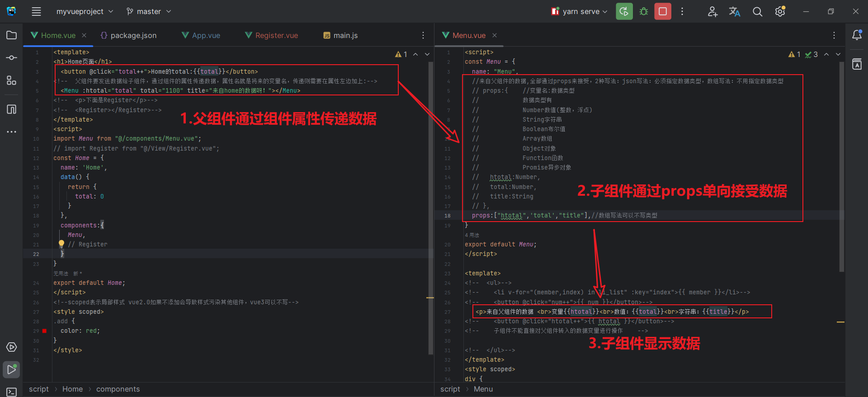Rerun yarn serve configuration
Screen dimensions: 868x397
click(x=624, y=12)
